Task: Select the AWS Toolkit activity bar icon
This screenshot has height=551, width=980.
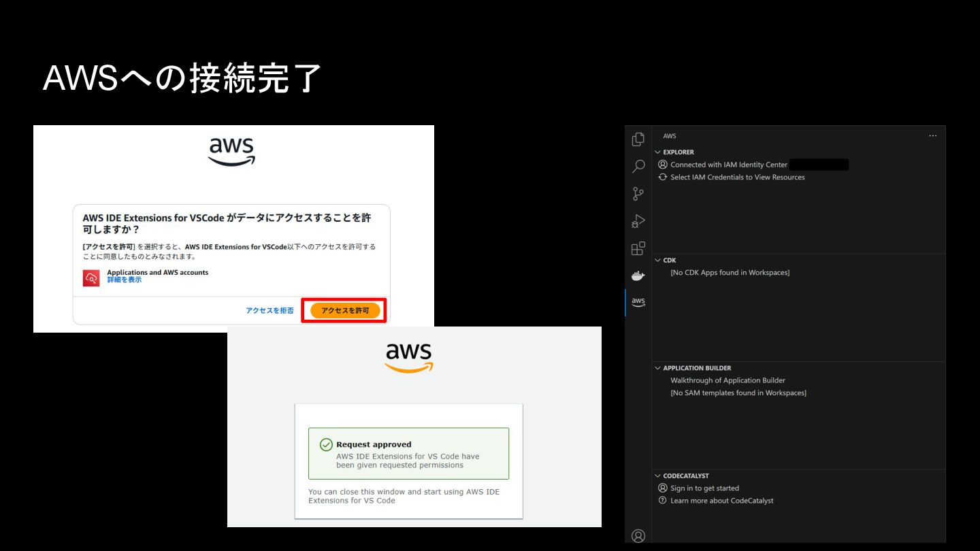Action: click(x=638, y=302)
